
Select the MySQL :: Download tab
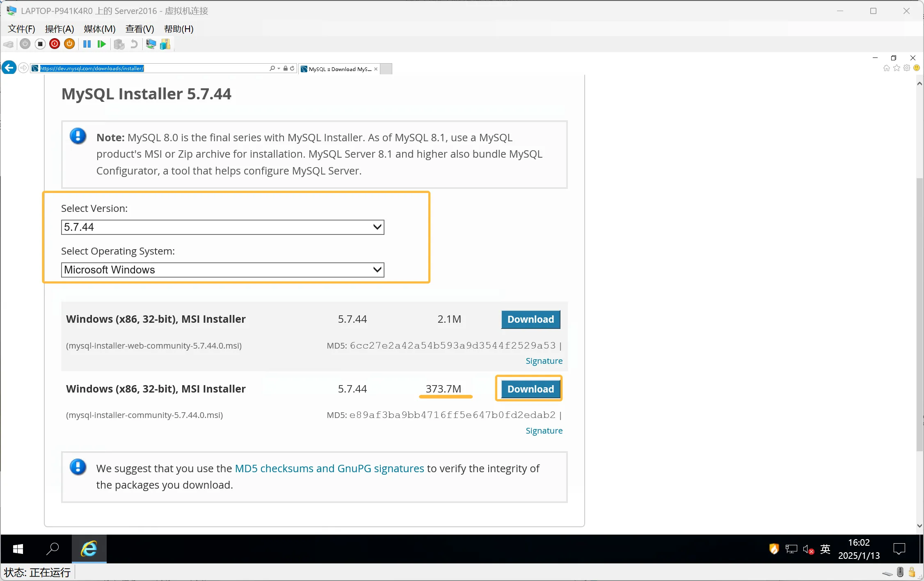(339, 69)
